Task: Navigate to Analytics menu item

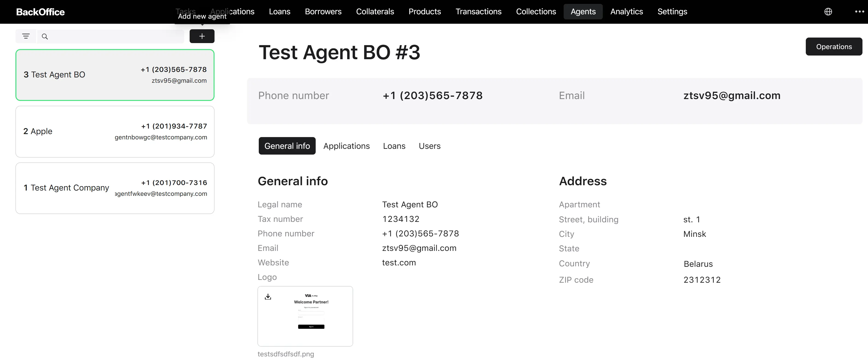Action: [x=626, y=12]
